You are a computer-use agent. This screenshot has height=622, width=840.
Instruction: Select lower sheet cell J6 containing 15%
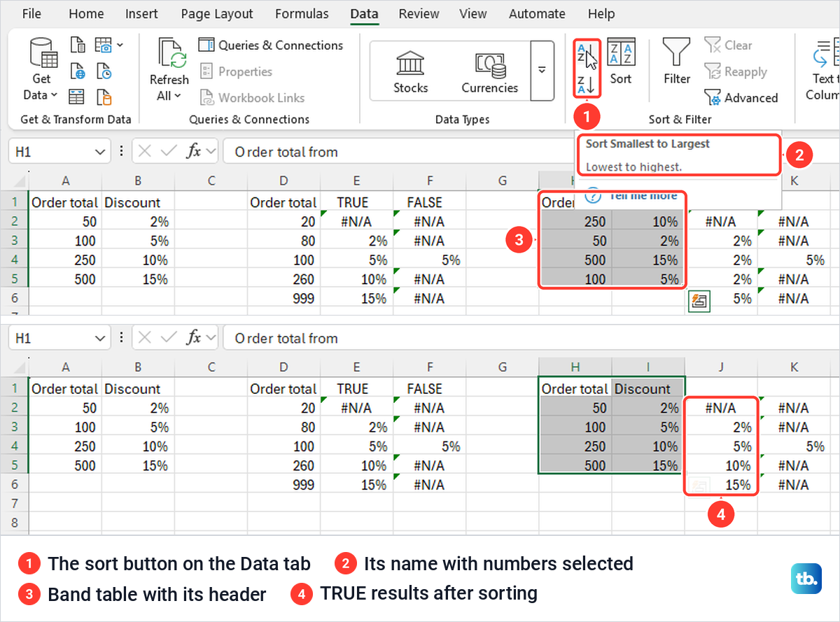pyautogui.click(x=721, y=485)
